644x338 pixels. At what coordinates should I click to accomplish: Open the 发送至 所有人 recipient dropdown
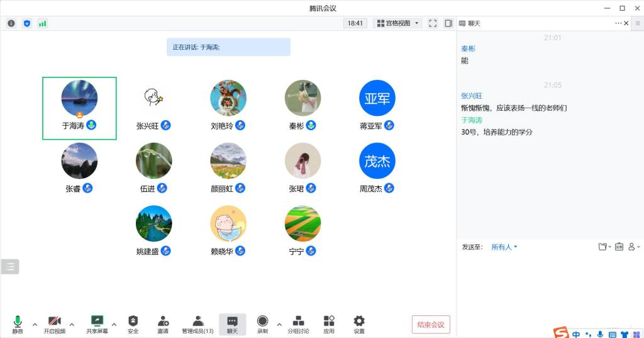pos(504,247)
